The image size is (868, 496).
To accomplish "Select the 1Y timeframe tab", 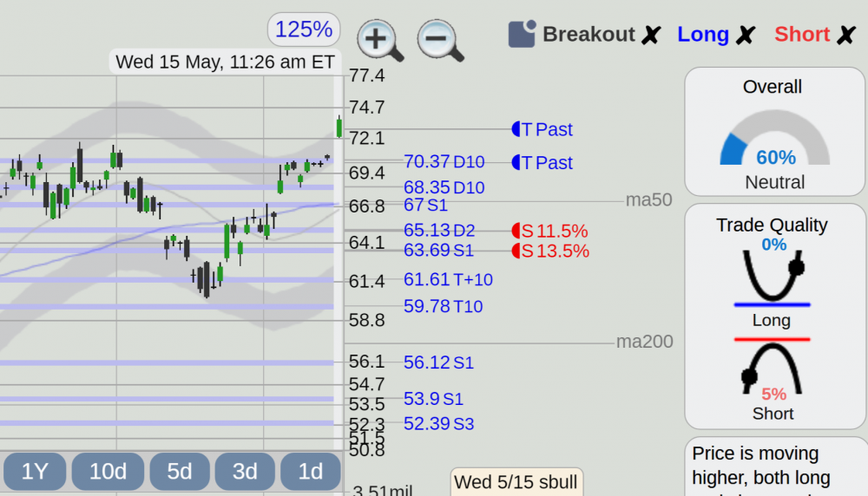I will click(x=35, y=471).
